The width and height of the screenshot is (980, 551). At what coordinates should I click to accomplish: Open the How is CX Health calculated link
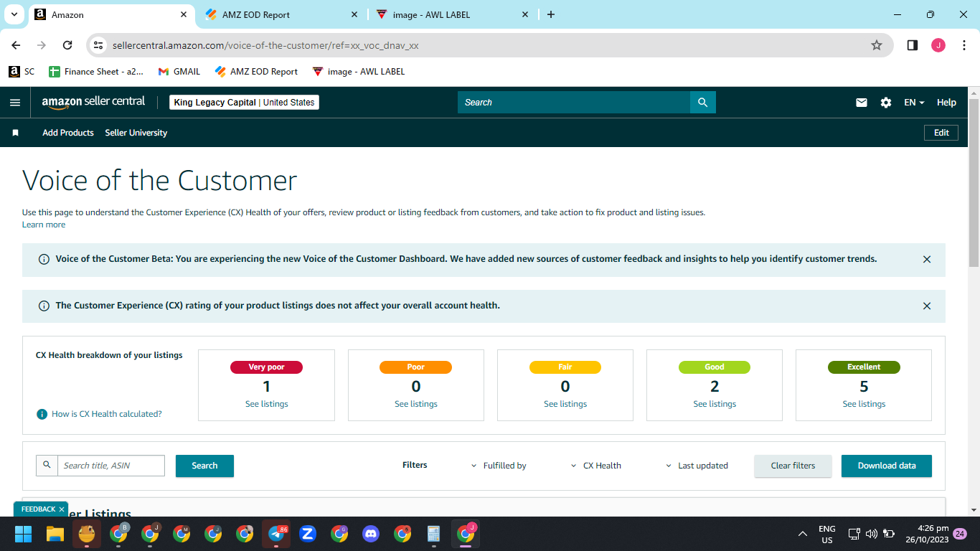[107, 414]
